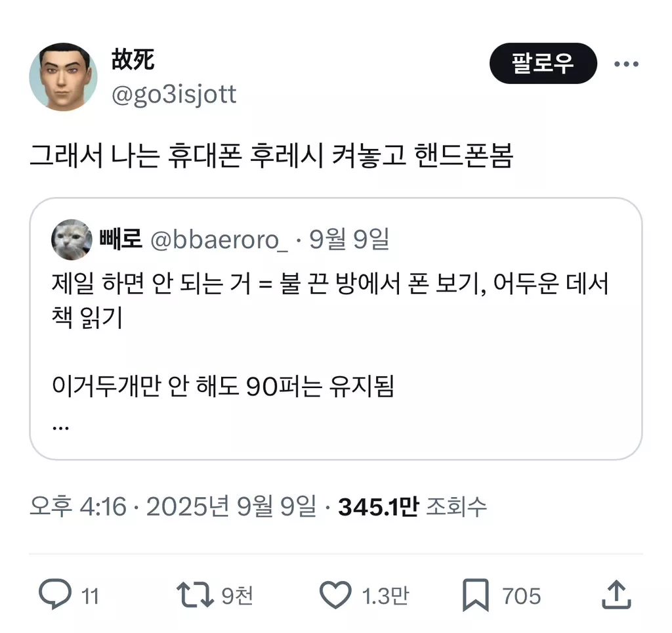This screenshot has width=672, height=633.
Task: View the 345.1만 조회수 view count
Action: [412, 506]
